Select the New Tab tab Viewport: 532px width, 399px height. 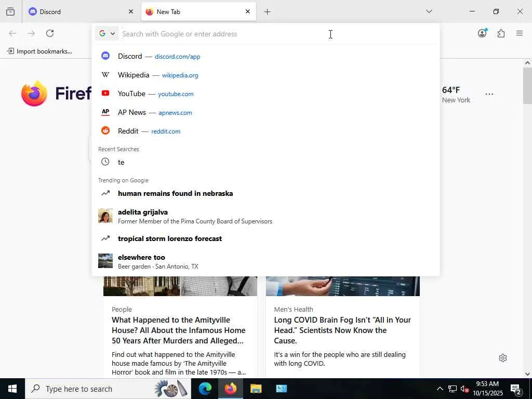[198, 11]
